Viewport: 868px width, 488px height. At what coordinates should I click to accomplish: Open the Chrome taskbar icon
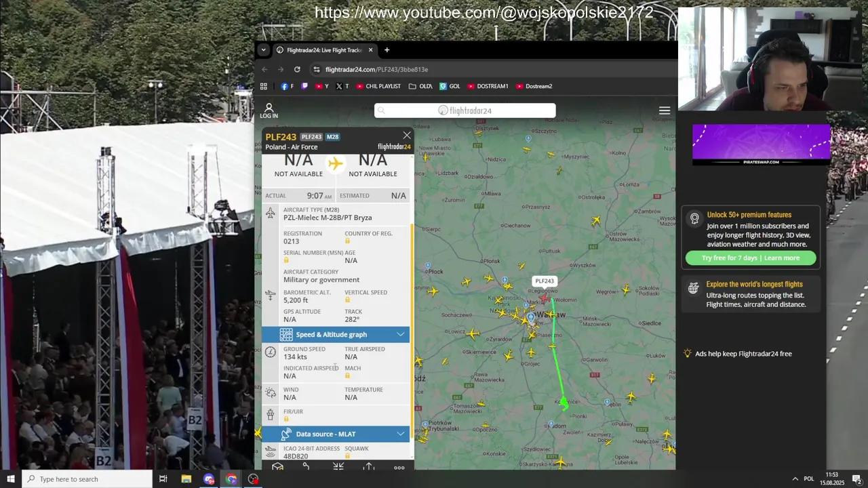pos(231,479)
